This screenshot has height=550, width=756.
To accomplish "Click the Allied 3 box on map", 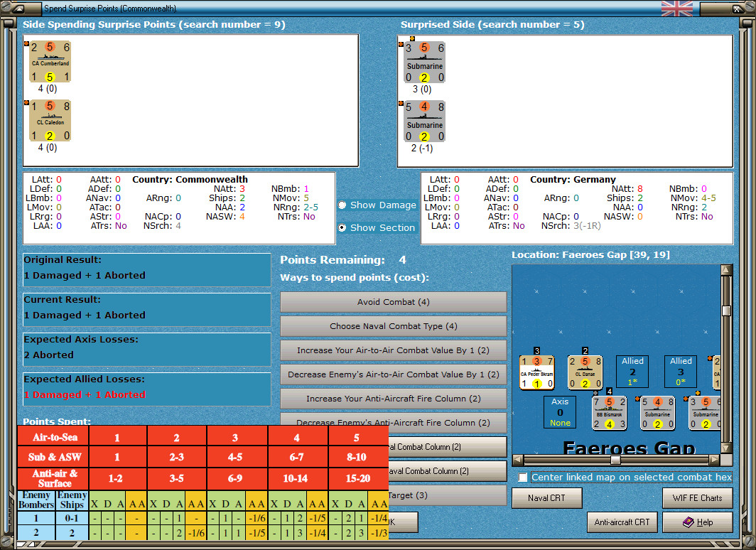I will [681, 372].
